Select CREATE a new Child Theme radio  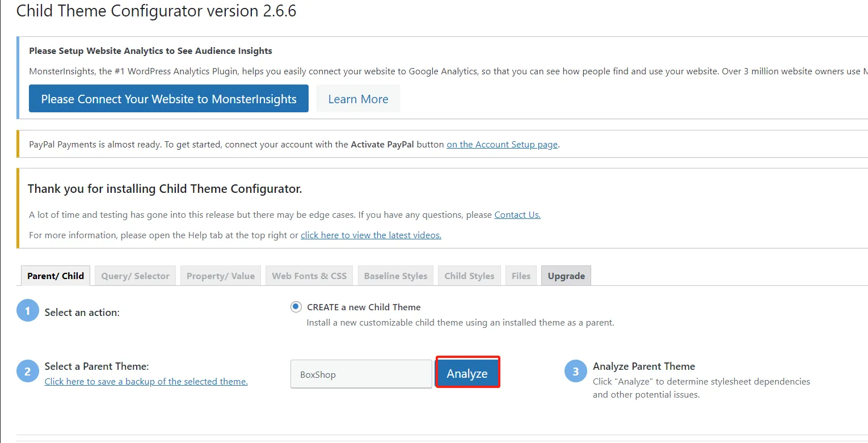pos(296,307)
